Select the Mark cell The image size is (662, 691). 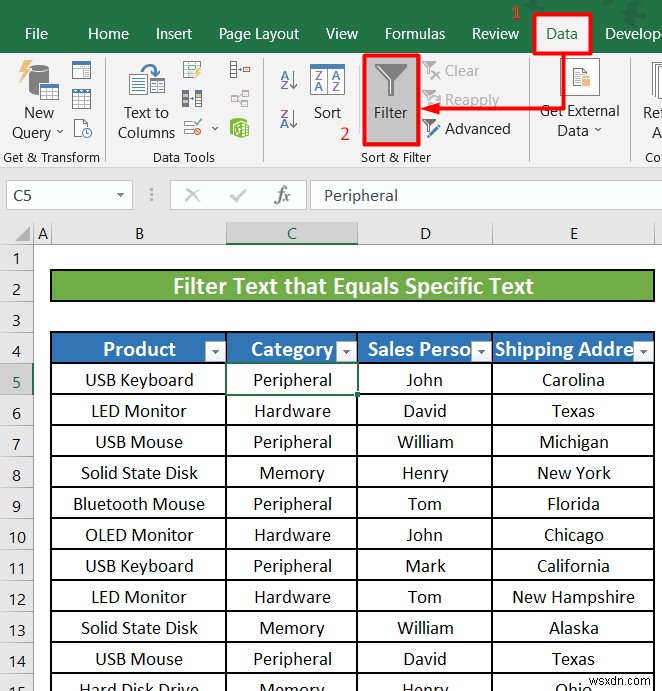click(x=424, y=565)
